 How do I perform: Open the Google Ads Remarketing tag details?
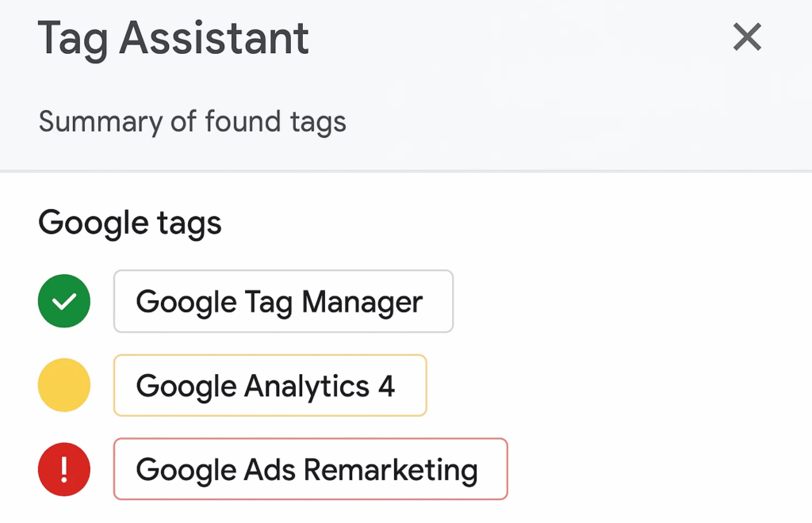311,469
